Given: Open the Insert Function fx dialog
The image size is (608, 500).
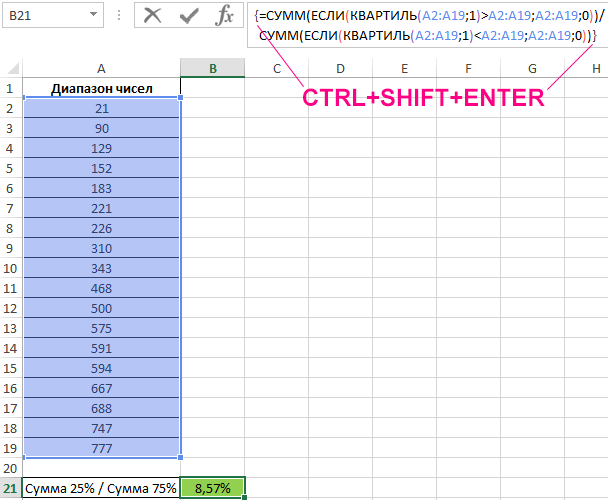Looking at the screenshot, I should 225,16.
